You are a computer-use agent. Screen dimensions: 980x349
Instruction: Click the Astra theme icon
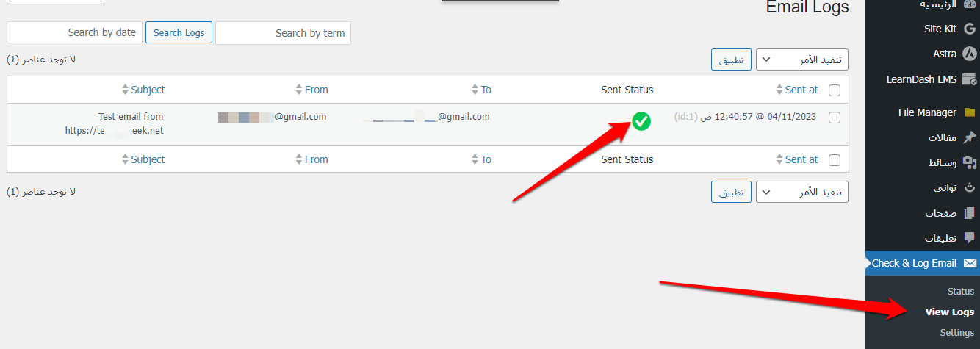(x=970, y=54)
